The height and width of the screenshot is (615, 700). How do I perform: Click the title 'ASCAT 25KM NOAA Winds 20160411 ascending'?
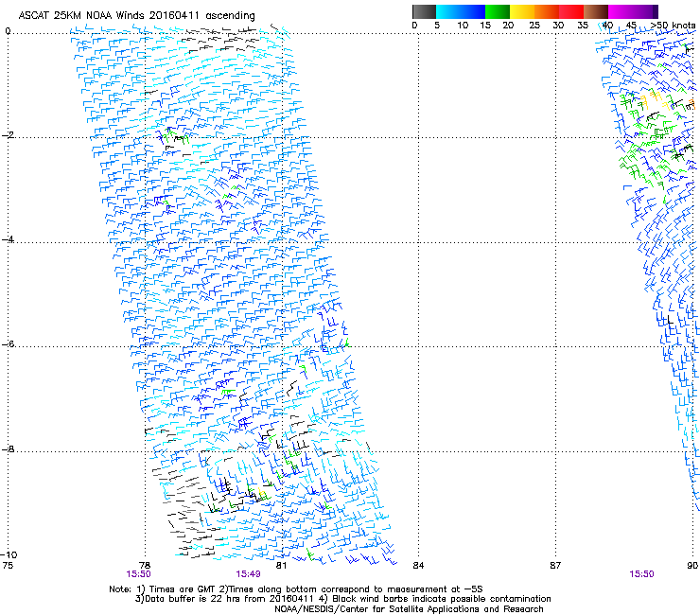(x=136, y=16)
